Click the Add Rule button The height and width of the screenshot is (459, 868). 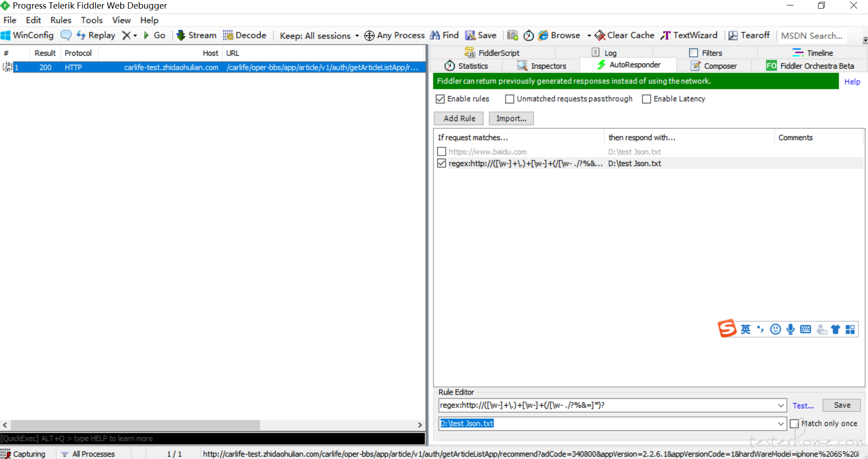pos(459,118)
